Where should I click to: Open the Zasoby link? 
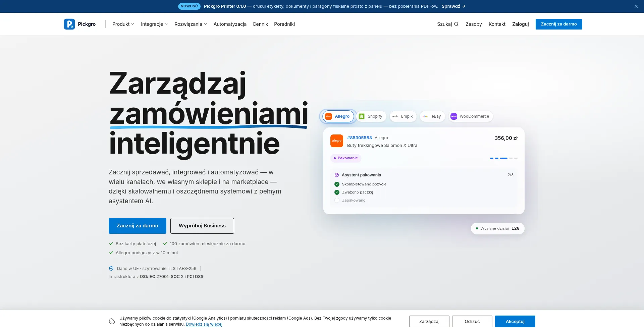(x=474, y=24)
